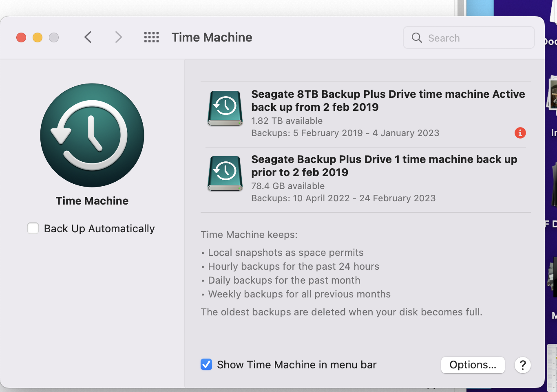The height and width of the screenshot is (392, 557).
Task: Click the large Time Machine clock icon
Action: [x=92, y=135]
